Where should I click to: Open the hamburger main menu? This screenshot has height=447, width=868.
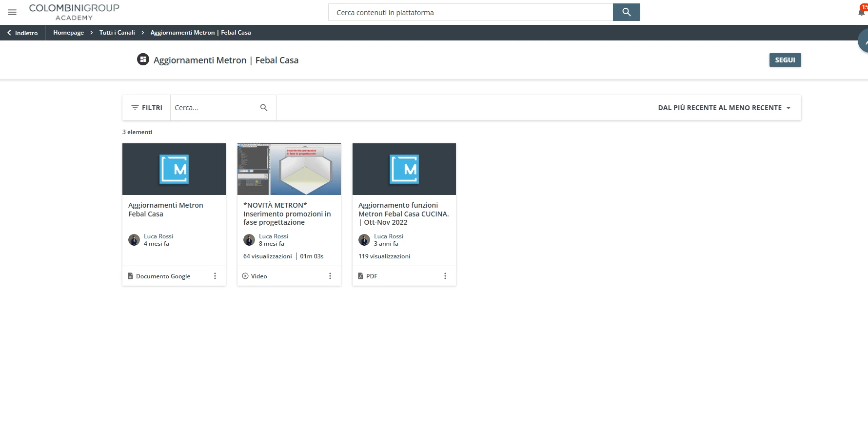[x=12, y=12]
